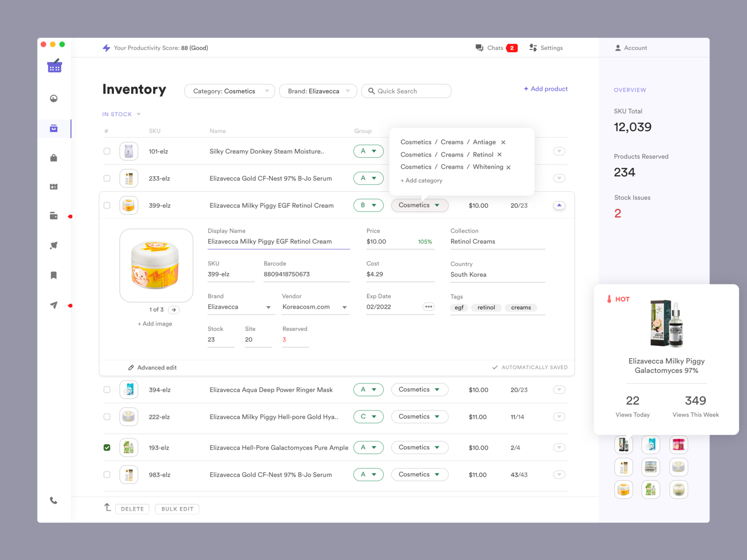The height and width of the screenshot is (560, 747).
Task: Open the Account menu
Action: pos(631,48)
